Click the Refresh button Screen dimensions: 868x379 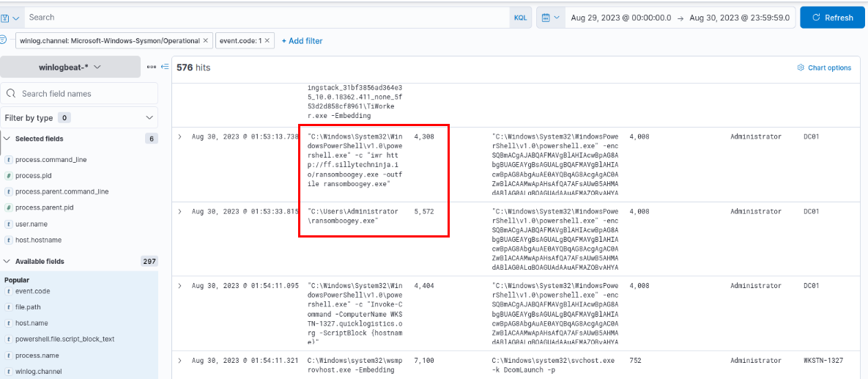833,18
